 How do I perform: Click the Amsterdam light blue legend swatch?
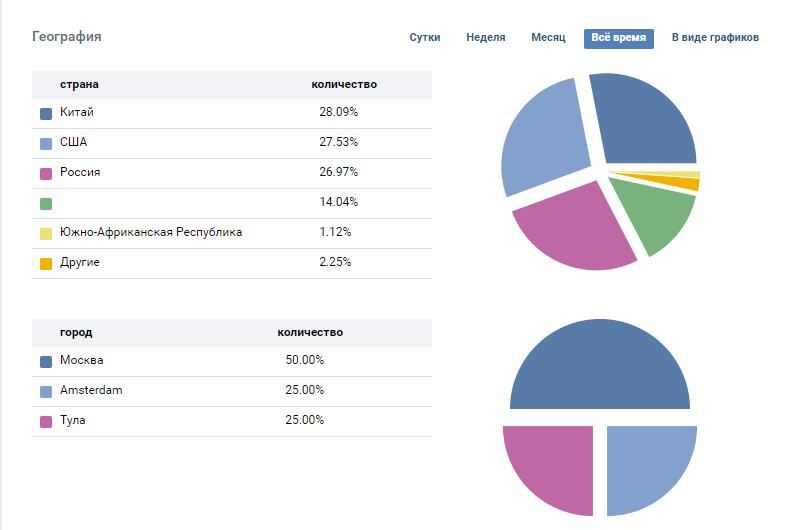46,391
